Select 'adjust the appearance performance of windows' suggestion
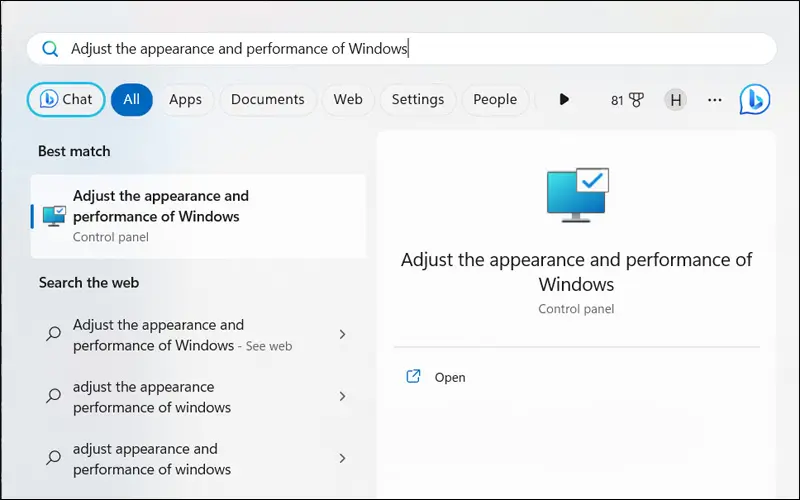800x500 pixels. point(198,397)
